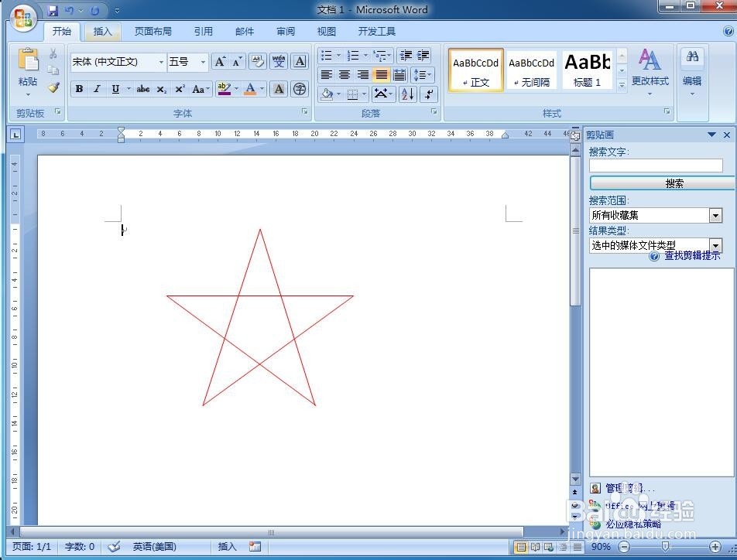This screenshot has height=560, width=737.
Task: Apply character border icon
Action: click(300, 61)
